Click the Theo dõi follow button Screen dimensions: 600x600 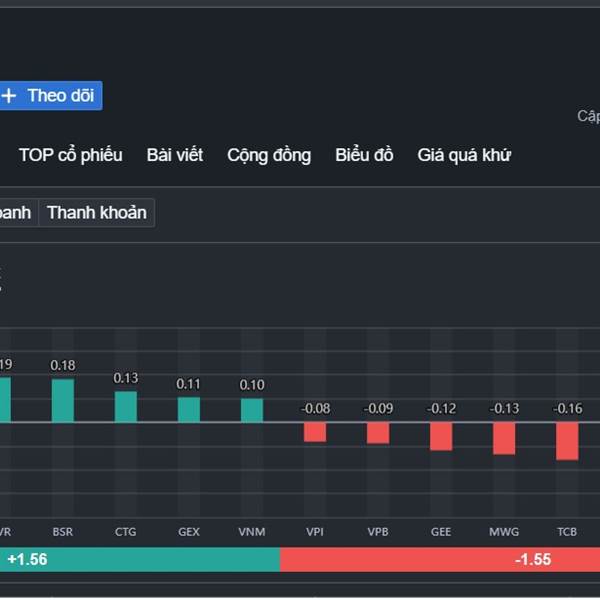(x=51, y=96)
